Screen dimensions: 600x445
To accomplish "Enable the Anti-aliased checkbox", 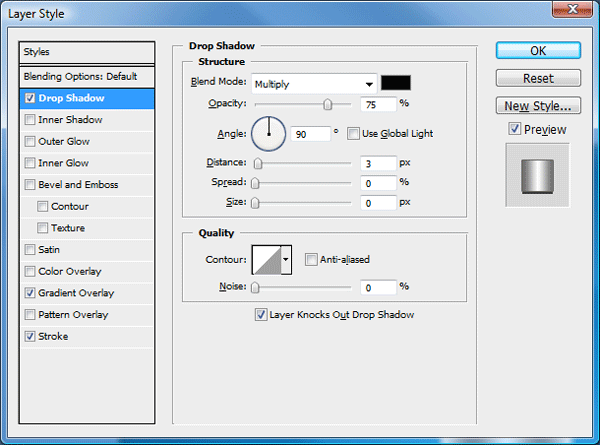I will click(311, 259).
